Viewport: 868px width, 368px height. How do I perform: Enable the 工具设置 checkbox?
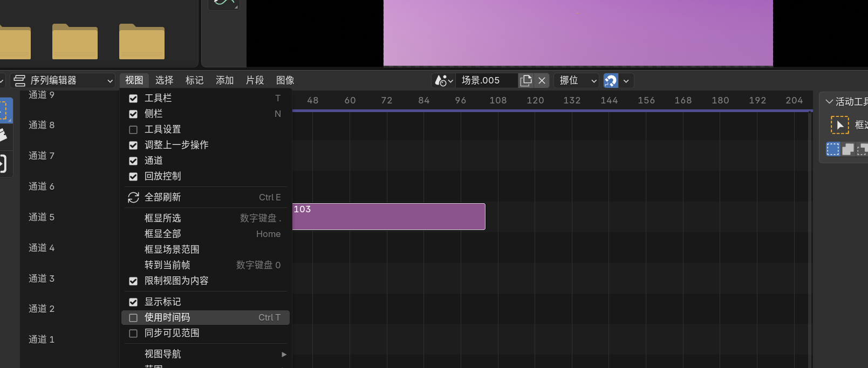pyautogui.click(x=133, y=130)
